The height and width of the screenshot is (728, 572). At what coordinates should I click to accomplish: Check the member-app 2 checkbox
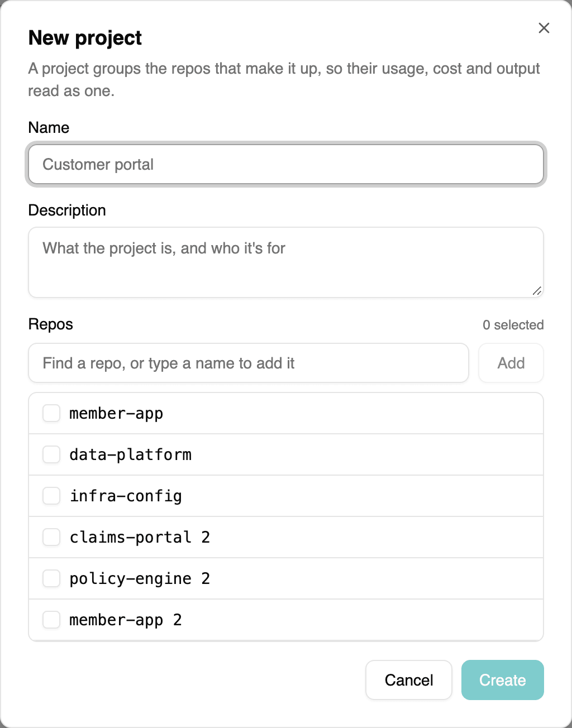pyautogui.click(x=51, y=620)
